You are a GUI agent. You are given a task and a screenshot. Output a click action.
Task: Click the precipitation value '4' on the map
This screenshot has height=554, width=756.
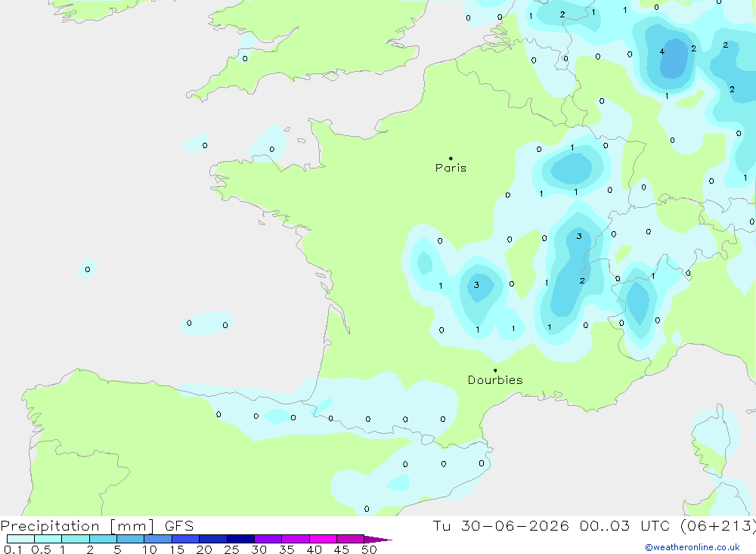(662, 51)
